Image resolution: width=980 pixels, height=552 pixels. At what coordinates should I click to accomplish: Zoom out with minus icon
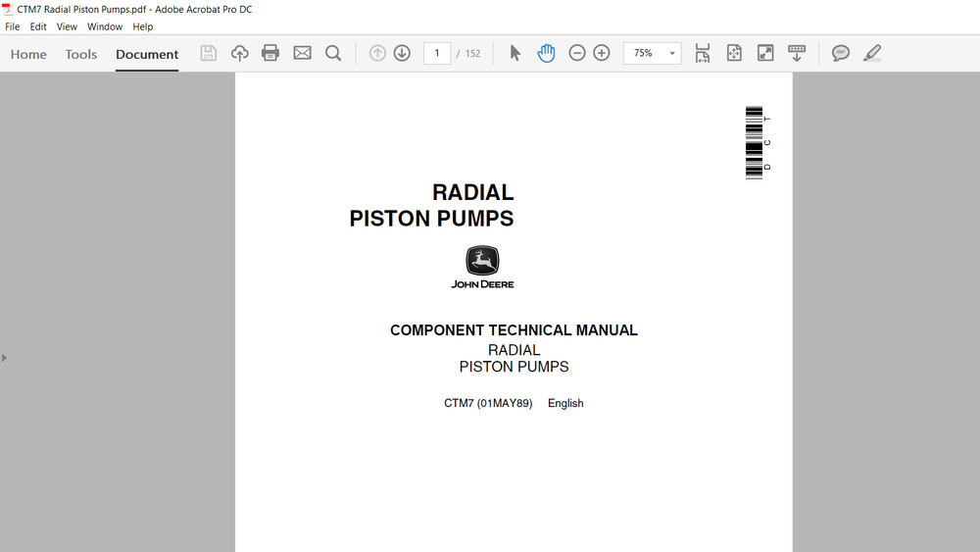coord(577,53)
